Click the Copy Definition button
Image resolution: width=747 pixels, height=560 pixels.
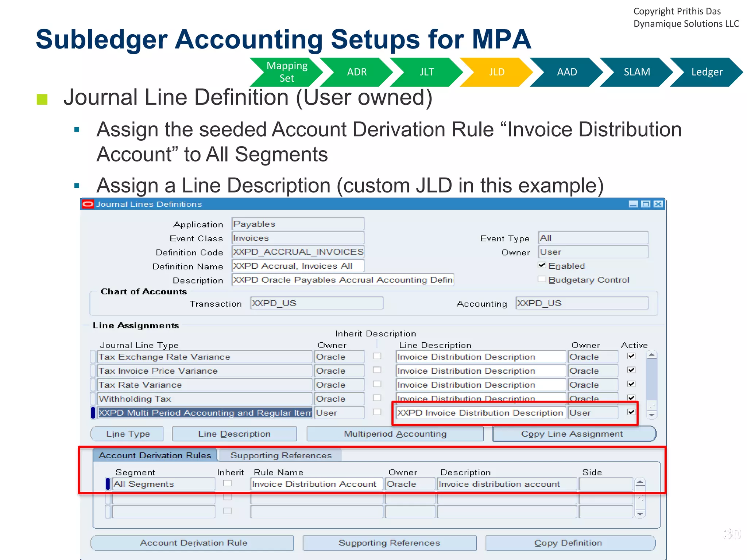(x=570, y=543)
